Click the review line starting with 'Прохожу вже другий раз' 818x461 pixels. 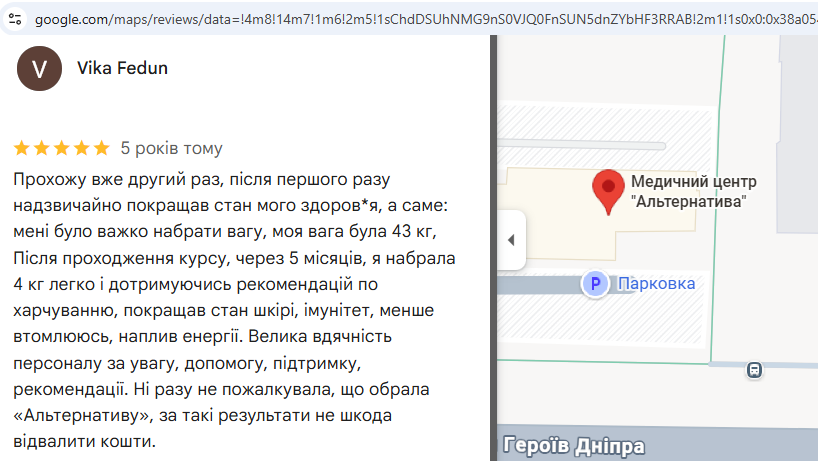click(202, 179)
